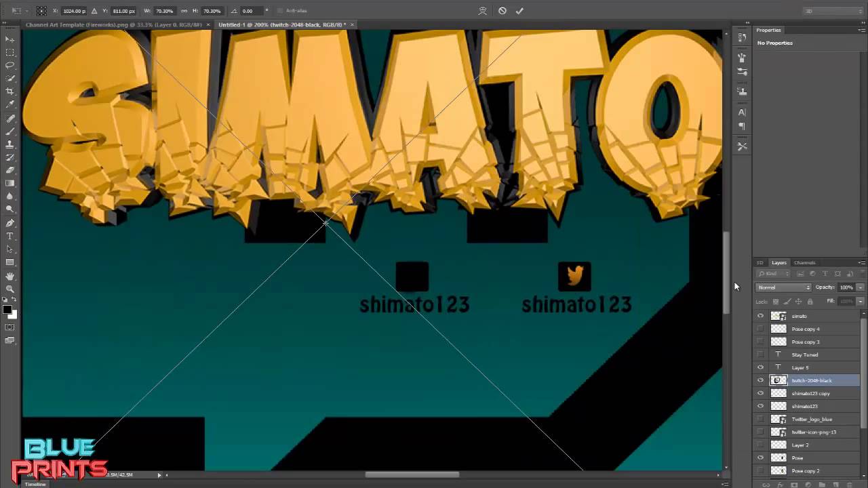This screenshot has width=868, height=488.
Task: Click the Y position input field
Action: point(123,11)
